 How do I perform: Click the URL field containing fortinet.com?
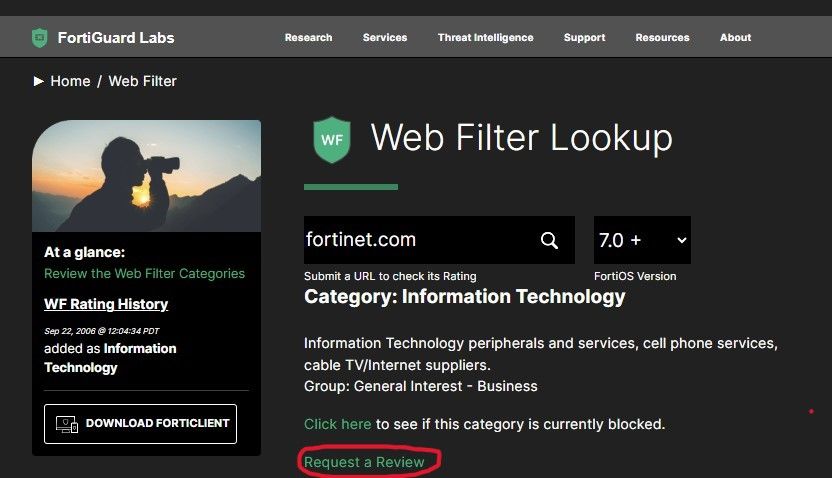point(420,240)
